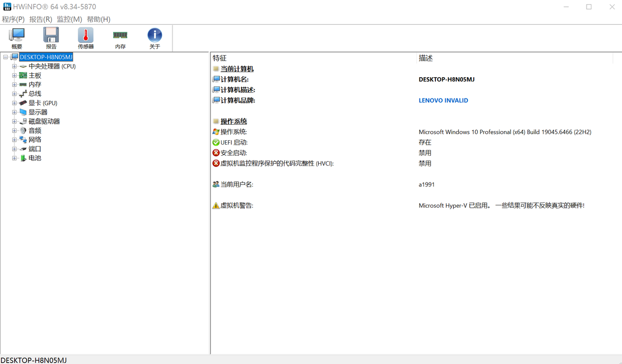Click the red cross icon beside HVCI entry

click(x=216, y=163)
